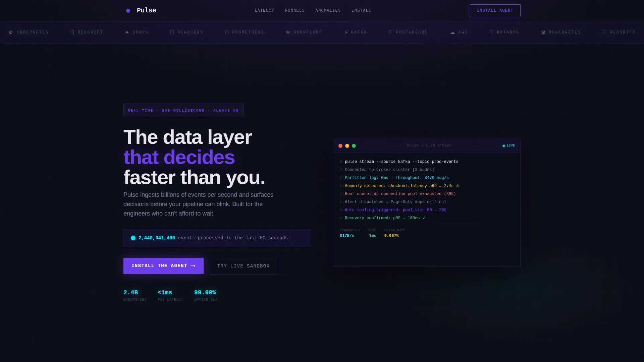Click the first Redshift icon in the ticker
The image size is (644, 362).
[72, 33]
